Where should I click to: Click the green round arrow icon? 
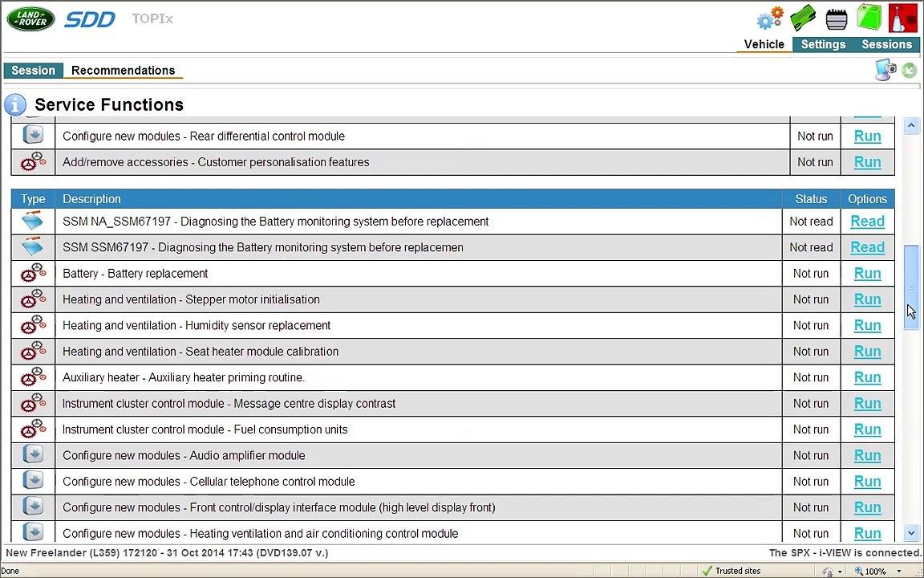(910, 71)
